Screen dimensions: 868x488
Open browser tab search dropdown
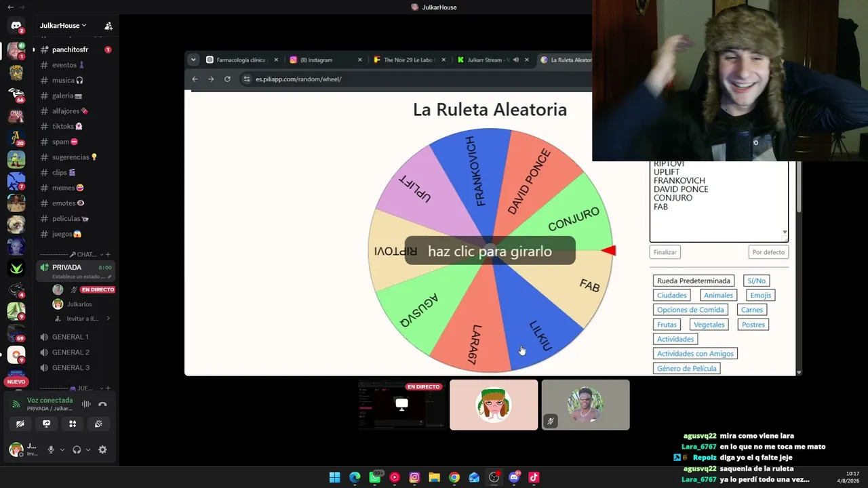(x=193, y=60)
